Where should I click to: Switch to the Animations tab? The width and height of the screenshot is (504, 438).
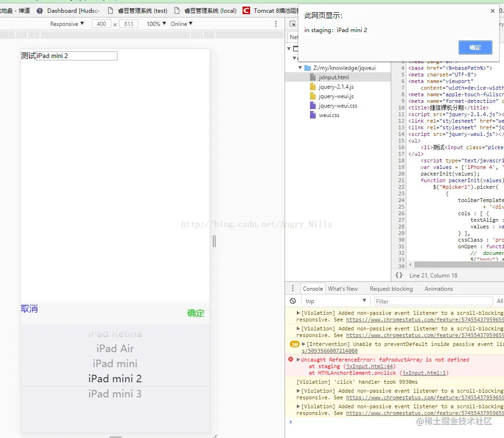click(438, 289)
